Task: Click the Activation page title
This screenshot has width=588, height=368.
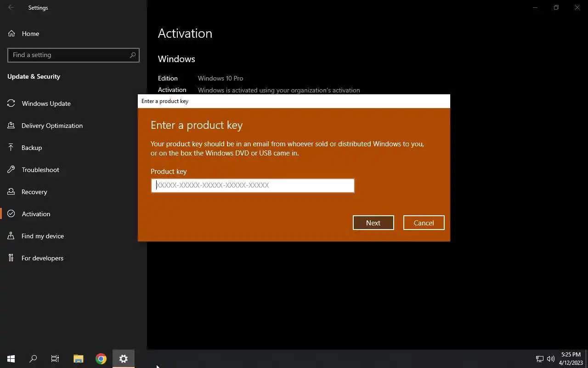Action: pos(185,33)
